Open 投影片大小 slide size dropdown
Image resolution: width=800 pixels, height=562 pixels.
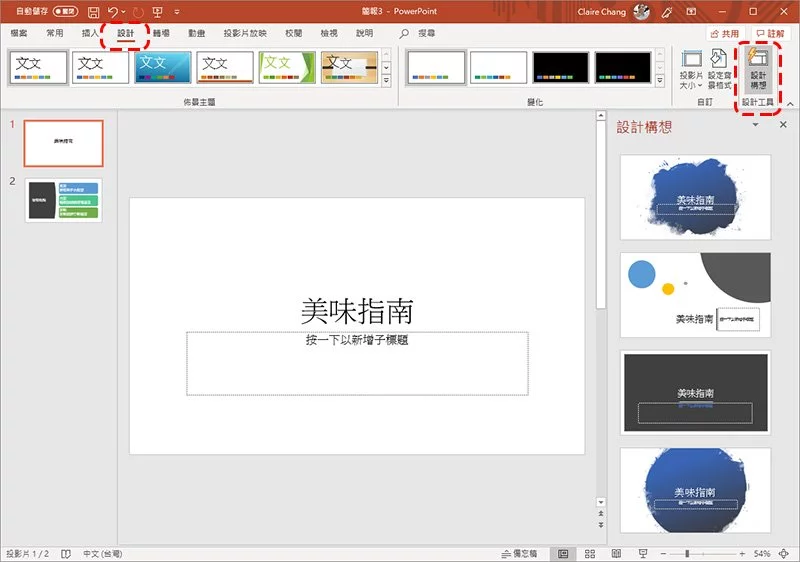pyautogui.click(x=691, y=69)
